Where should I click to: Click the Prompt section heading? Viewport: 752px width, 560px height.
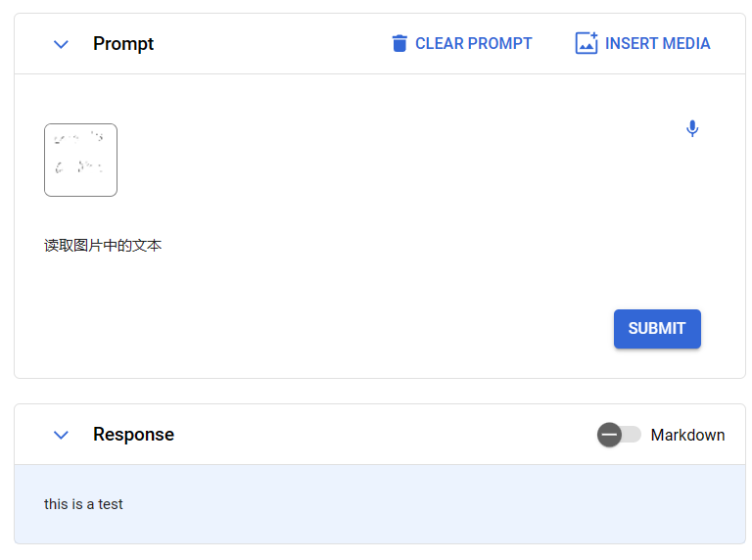coord(123,44)
